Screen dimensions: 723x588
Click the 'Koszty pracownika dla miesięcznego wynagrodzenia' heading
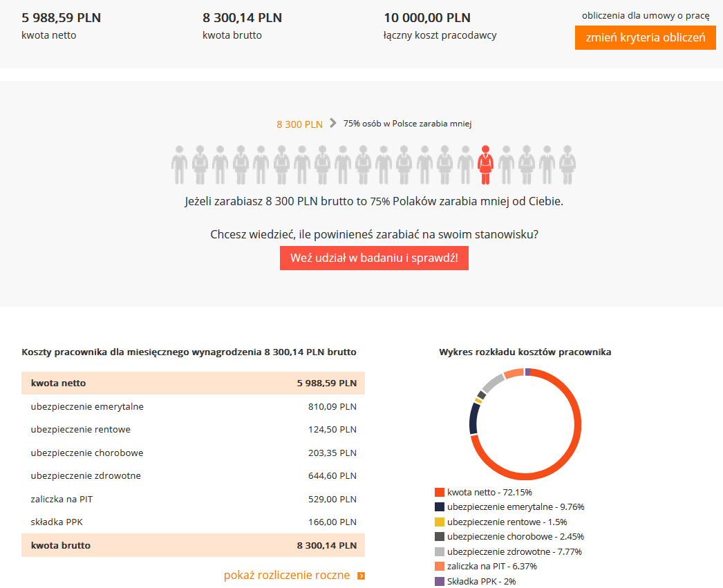coord(189,352)
